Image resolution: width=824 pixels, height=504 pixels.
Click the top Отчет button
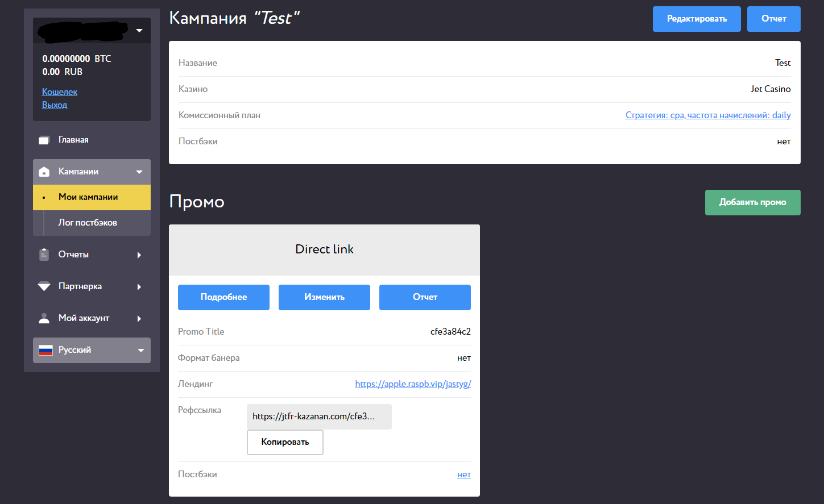pyautogui.click(x=774, y=19)
